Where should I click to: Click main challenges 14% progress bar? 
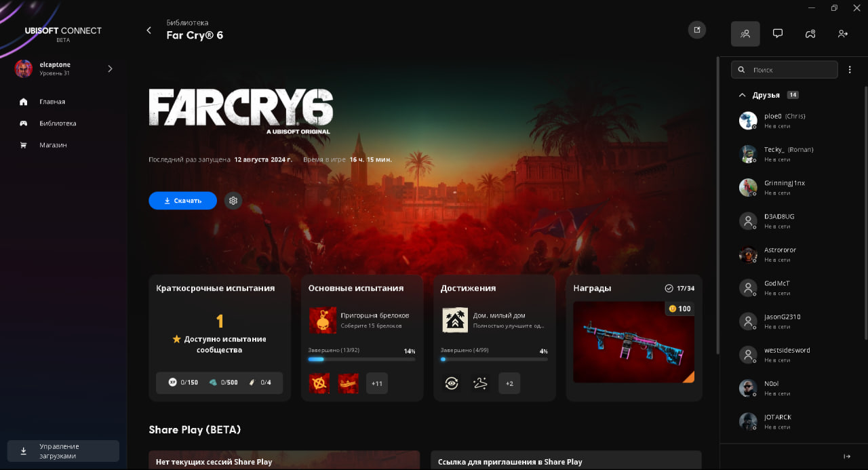[x=361, y=359]
